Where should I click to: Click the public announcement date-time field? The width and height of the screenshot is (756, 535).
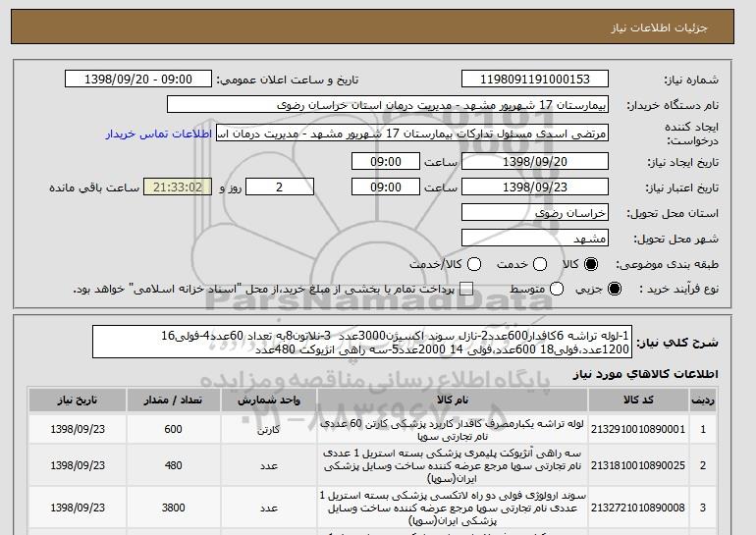pyautogui.click(x=138, y=80)
